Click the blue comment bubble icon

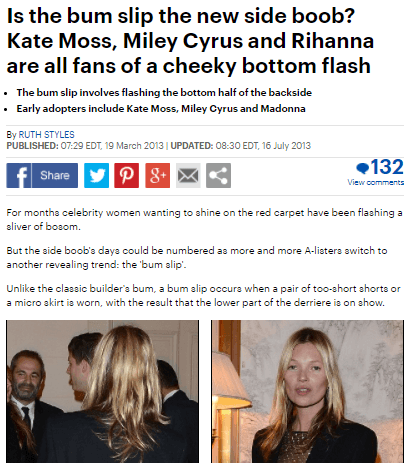coord(362,168)
